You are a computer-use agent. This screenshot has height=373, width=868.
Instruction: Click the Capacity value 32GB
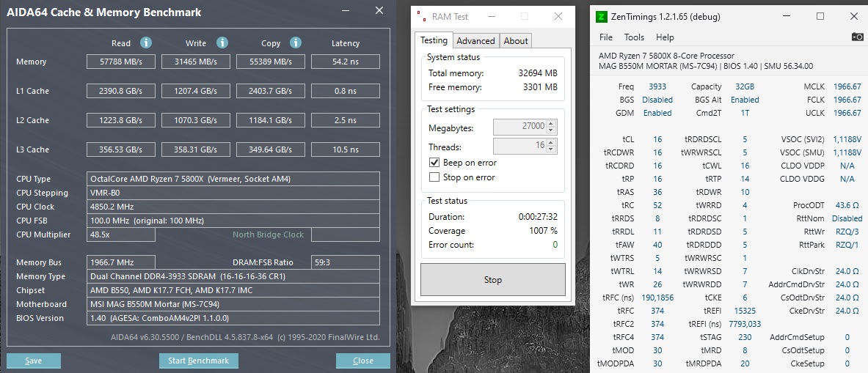pyautogui.click(x=745, y=86)
